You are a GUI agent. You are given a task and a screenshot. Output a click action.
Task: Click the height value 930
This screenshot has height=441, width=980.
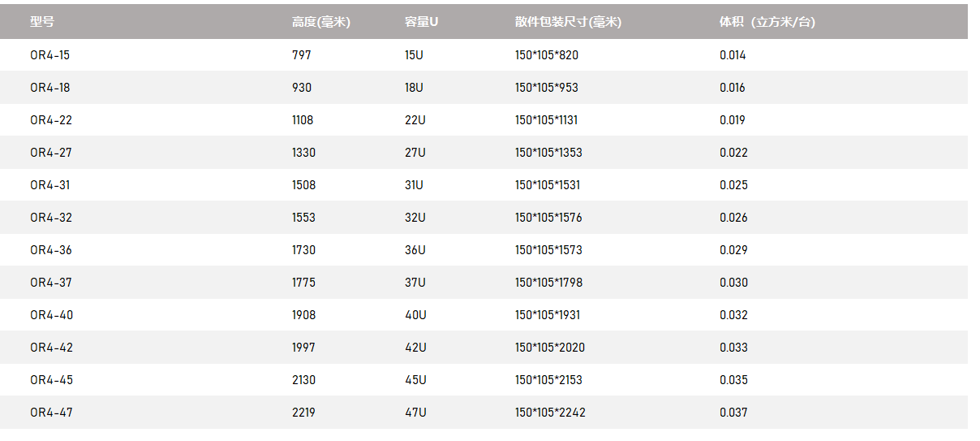pos(302,88)
